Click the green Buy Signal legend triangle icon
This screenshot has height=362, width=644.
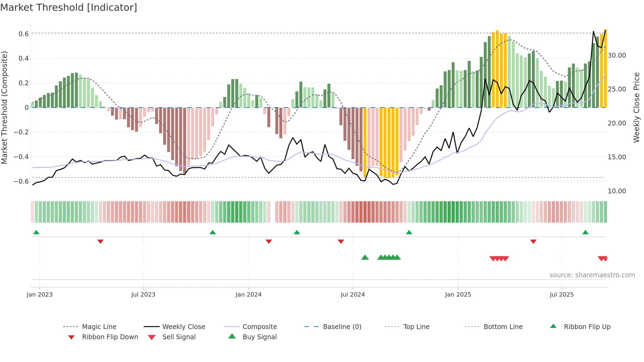(232, 336)
